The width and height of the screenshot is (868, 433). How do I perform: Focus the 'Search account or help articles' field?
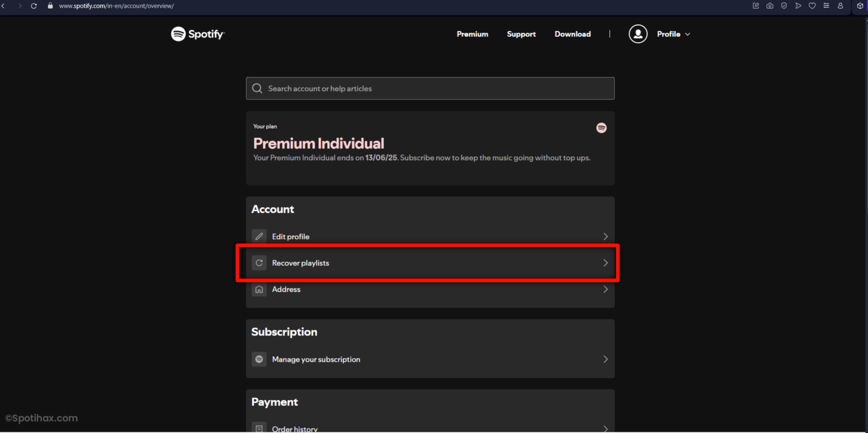[430, 88]
